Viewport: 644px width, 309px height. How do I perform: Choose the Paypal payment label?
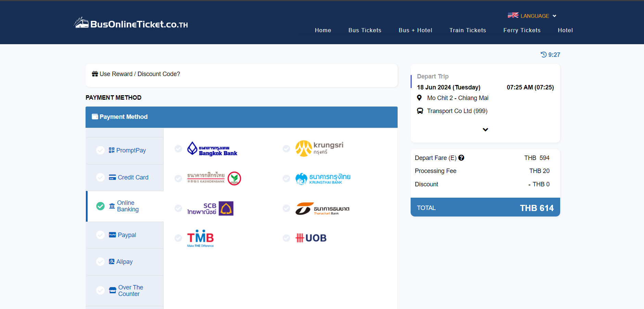127,235
